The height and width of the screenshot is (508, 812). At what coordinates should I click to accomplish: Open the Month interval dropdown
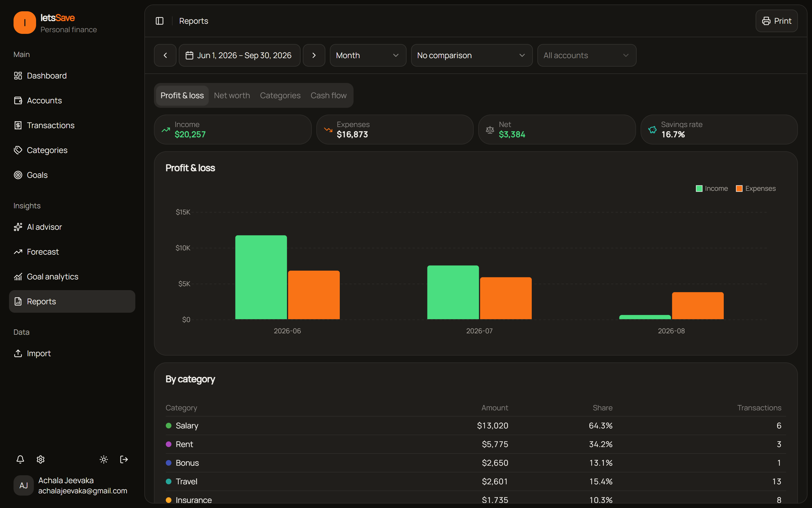pyautogui.click(x=368, y=55)
